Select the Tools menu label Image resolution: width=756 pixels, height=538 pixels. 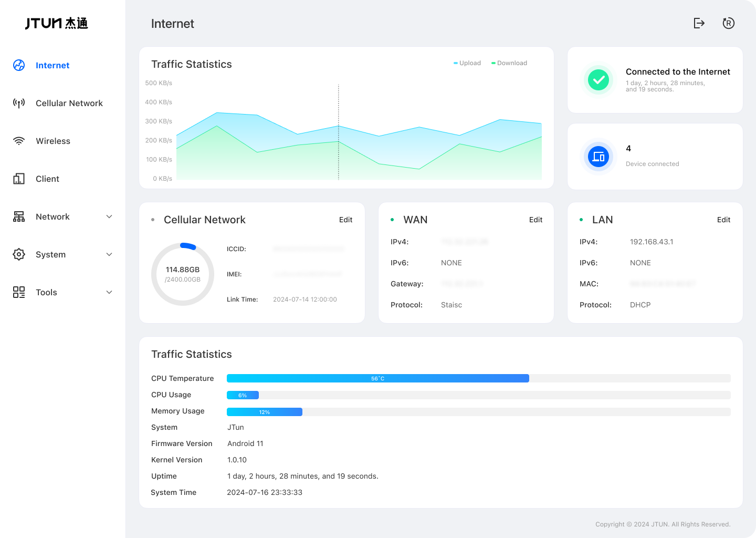(46, 292)
